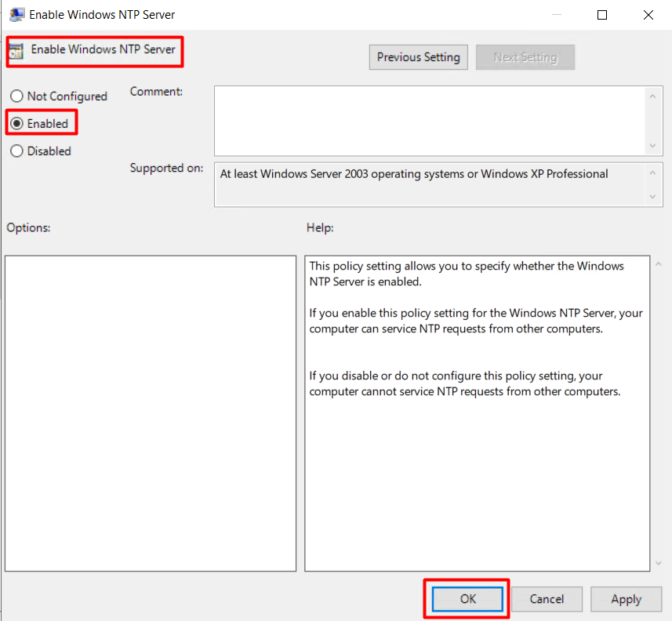672x621 pixels.
Task: Click the Comment box scroll up arrow
Action: pyautogui.click(x=652, y=96)
